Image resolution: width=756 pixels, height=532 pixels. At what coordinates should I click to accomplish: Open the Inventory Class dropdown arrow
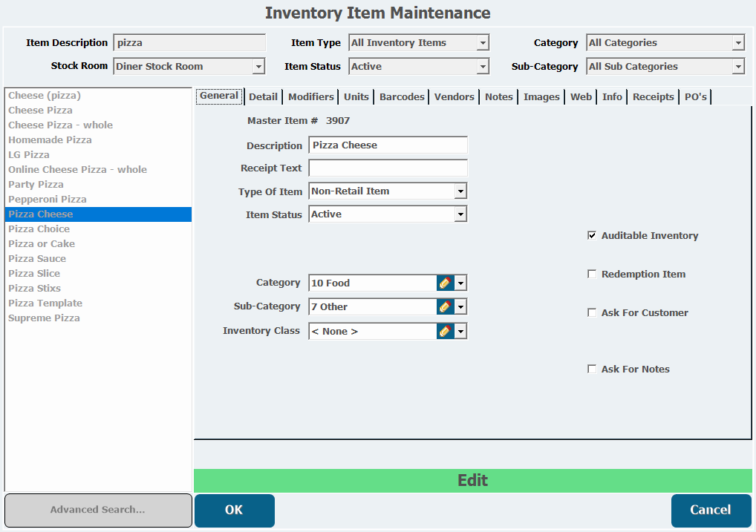[460, 331]
